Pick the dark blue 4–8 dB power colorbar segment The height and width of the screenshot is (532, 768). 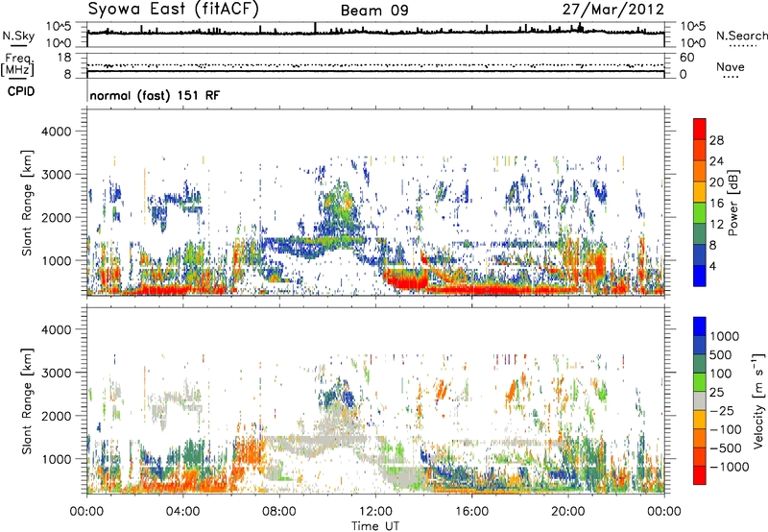pos(700,254)
